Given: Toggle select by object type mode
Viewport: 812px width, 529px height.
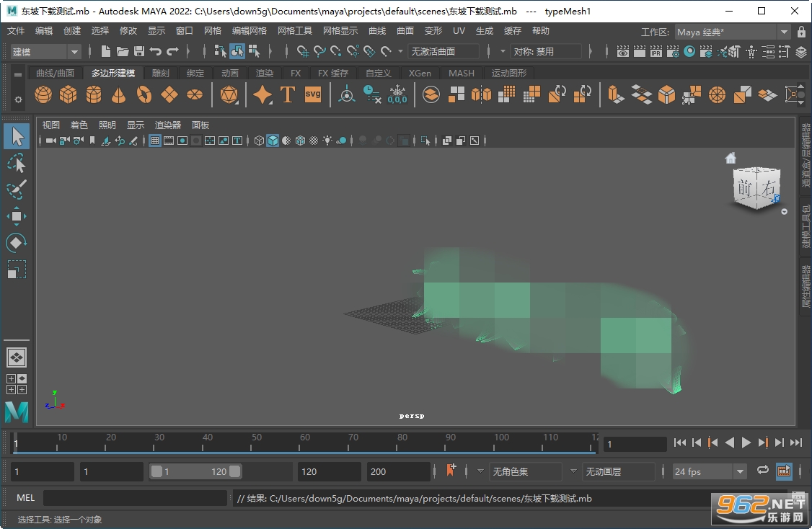Looking at the screenshot, I should 237,51.
